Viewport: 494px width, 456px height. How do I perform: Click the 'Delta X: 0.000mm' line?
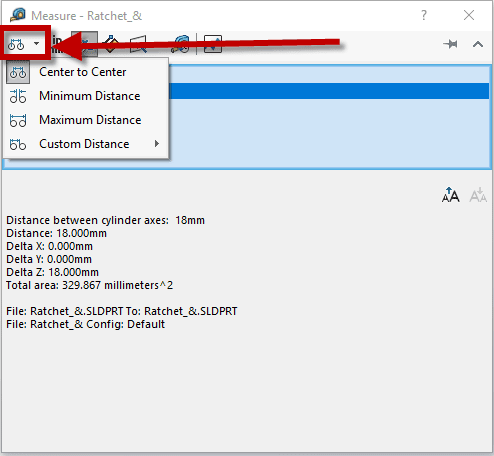49,246
